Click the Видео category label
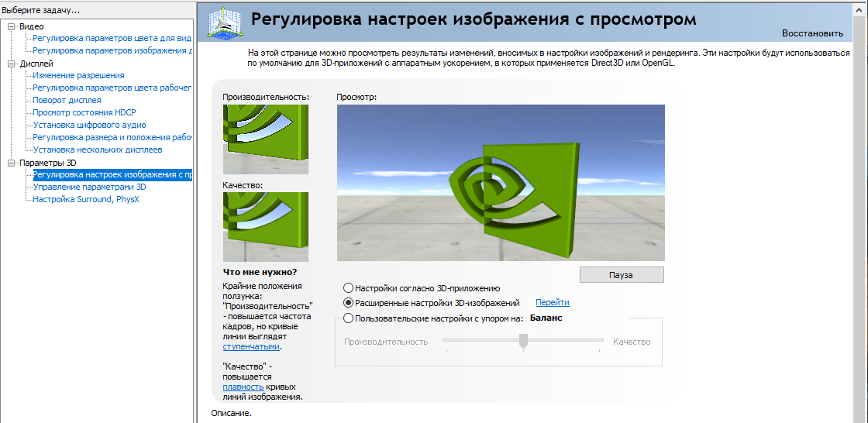868x423 pixels. [32, 26]
